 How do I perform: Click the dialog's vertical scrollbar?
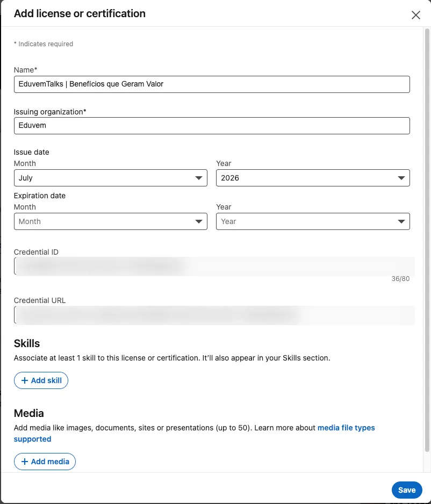[x=427, y=240]
